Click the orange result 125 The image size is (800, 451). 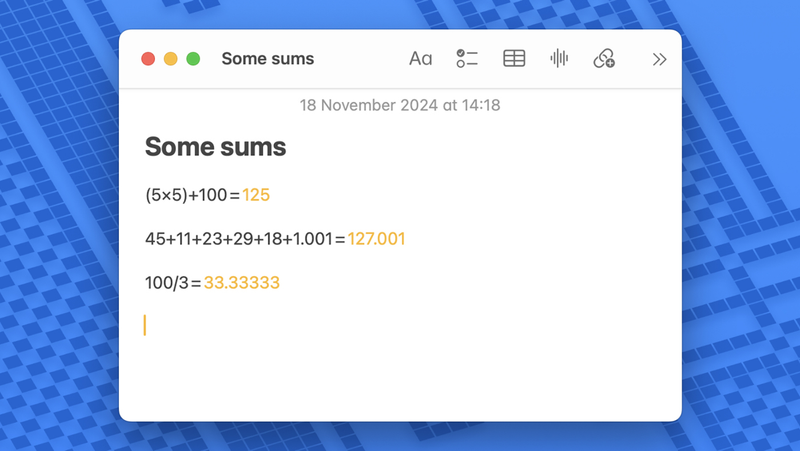(256, 195)
